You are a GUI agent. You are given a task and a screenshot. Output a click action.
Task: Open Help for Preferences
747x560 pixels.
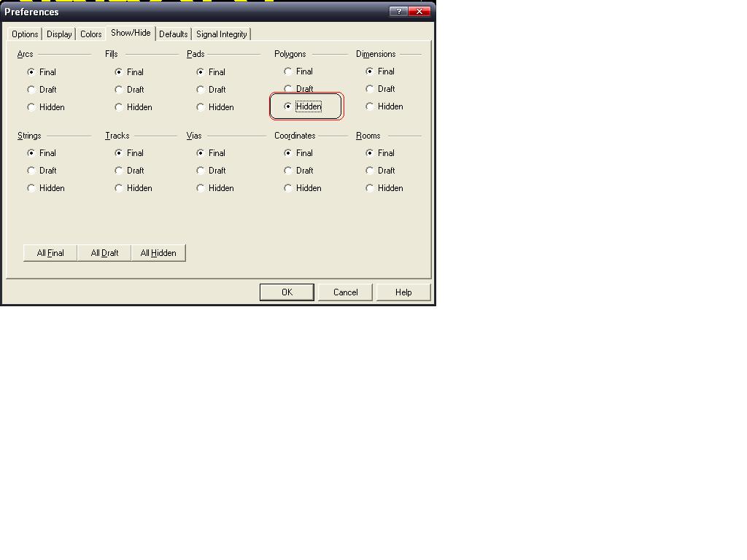coord(403,292)
